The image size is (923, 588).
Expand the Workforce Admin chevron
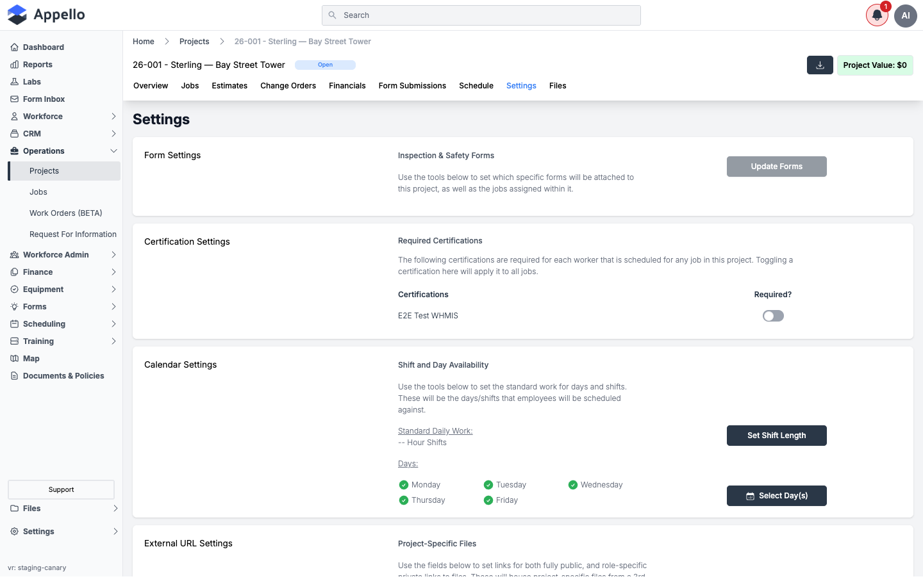[x=113, y=255]
